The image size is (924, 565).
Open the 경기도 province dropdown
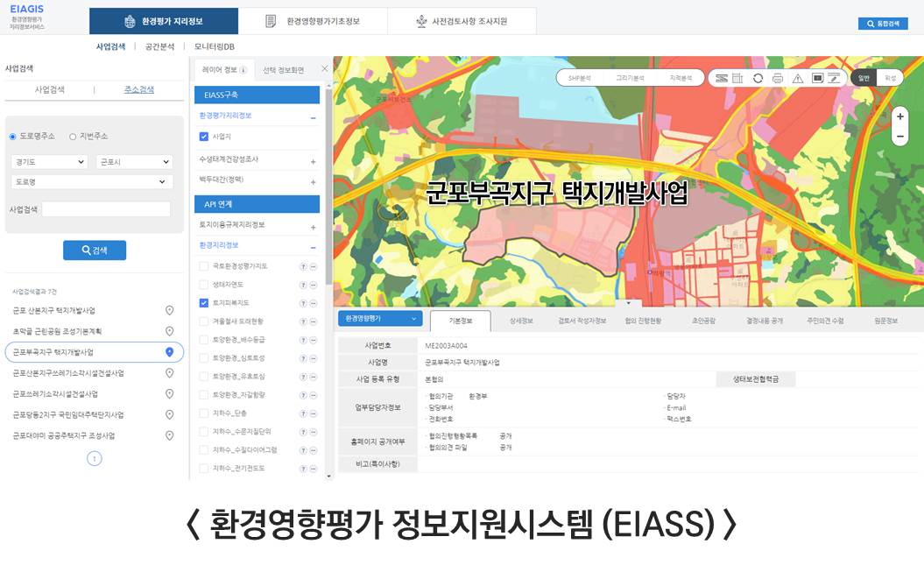pos(48,161)
